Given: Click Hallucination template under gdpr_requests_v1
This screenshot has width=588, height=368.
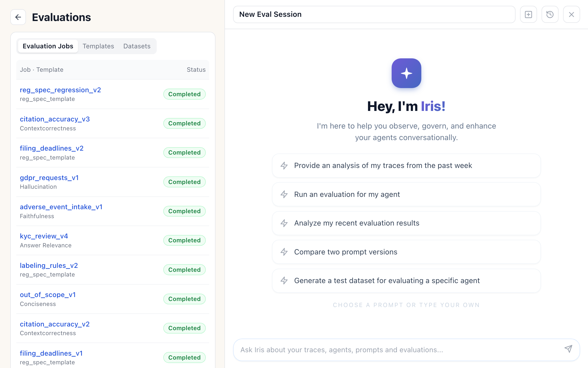Looking at the screenshot, I should [x=38, y=187].
